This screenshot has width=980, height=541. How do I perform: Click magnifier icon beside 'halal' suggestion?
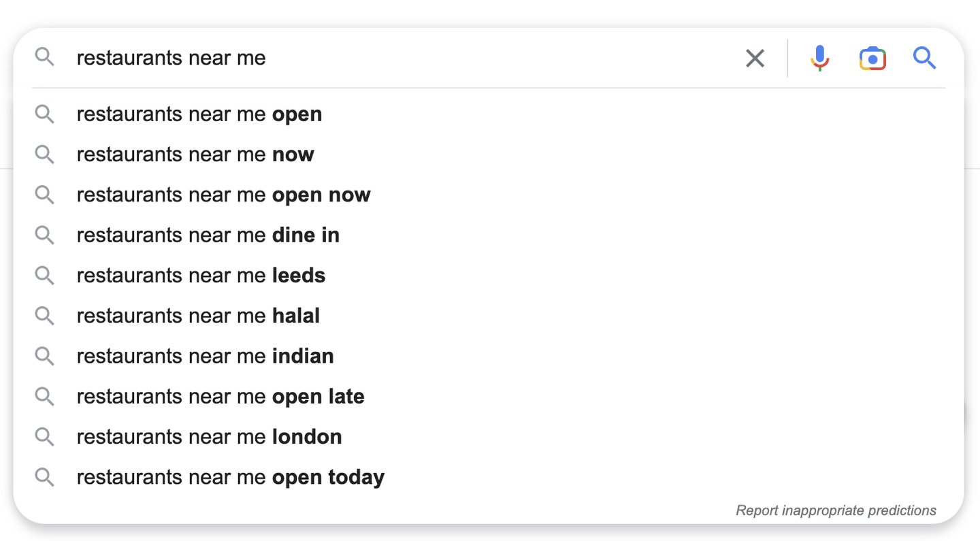pyautogui.click(x=44, y=316)
